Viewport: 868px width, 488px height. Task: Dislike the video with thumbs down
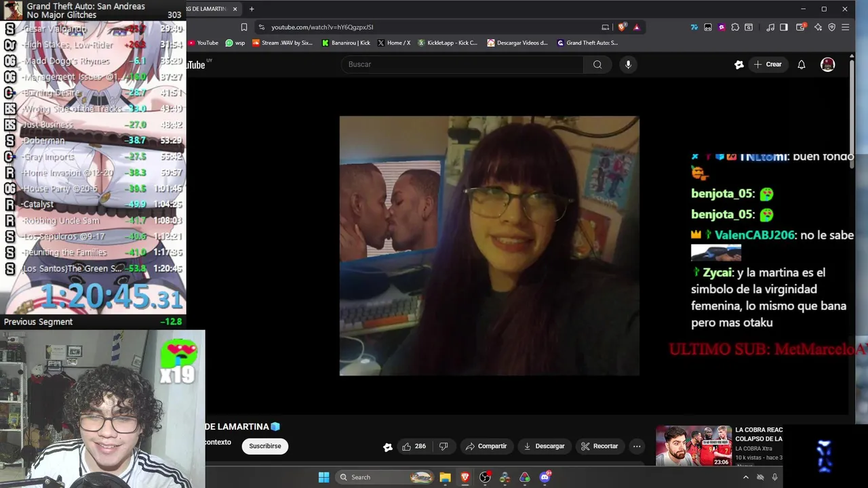[443, 446]
